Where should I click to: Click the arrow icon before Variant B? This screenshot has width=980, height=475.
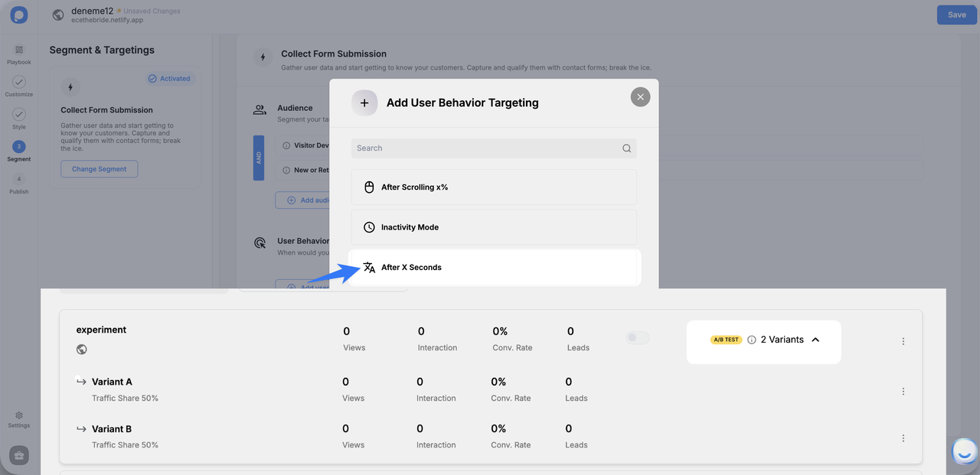(81, 428)
